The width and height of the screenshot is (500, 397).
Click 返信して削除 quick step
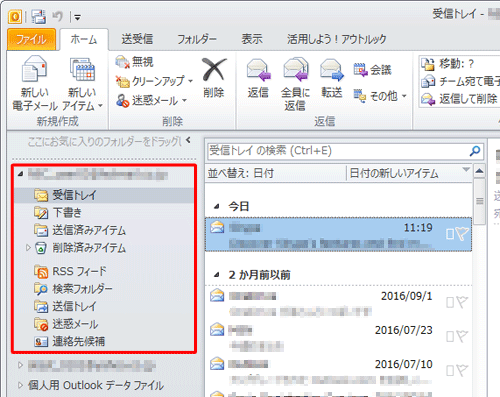point(459,99)
